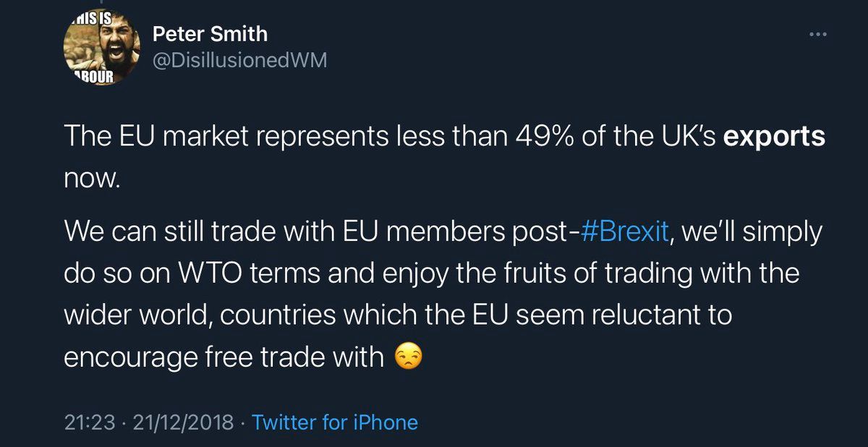
Task: Click the phrase 'encourage free trade with'
Action: (x=224, y=357)
